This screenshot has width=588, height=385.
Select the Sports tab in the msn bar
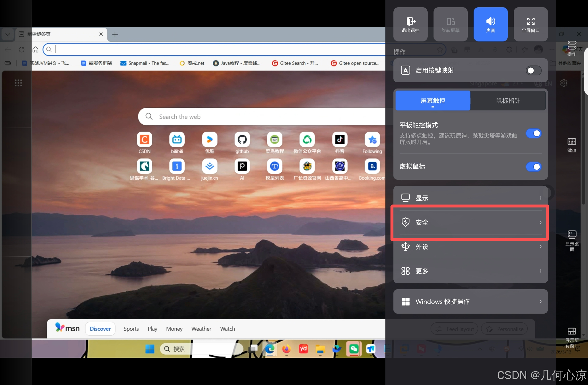pyautogui.click(x=131, y=329)
